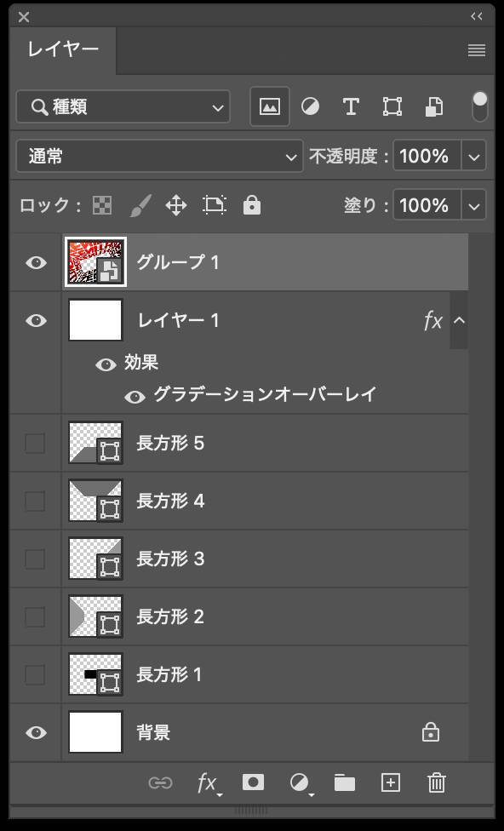Image resolution: width=504 pixels, height=831 pixels.
Task: Lock image pixels brush icon
Action: [140, 205]
